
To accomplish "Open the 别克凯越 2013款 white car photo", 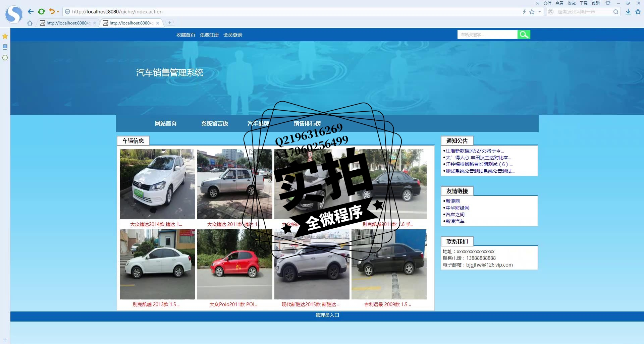I will [158, 265].
